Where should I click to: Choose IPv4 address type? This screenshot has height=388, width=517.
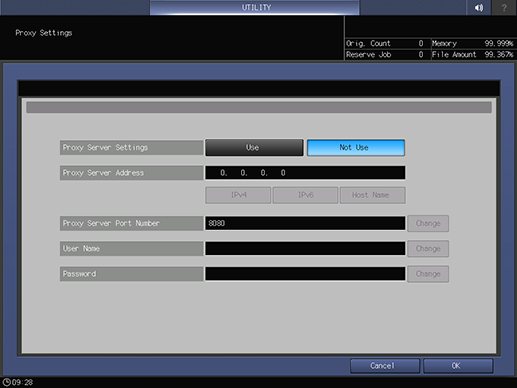coord(238,195)
